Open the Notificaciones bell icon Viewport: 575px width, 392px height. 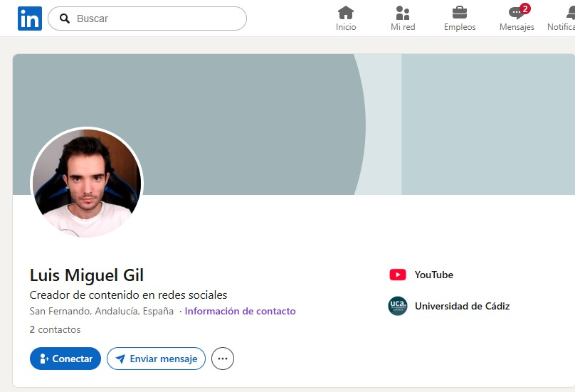(571, 13)
